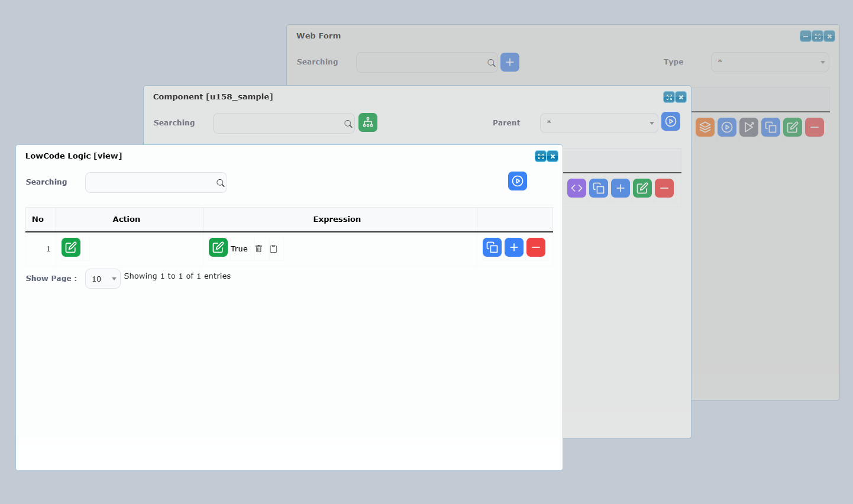This screenshot has width=853, height=504.
Task: Open the Show Page size dropdown
Action: point(103,279)
